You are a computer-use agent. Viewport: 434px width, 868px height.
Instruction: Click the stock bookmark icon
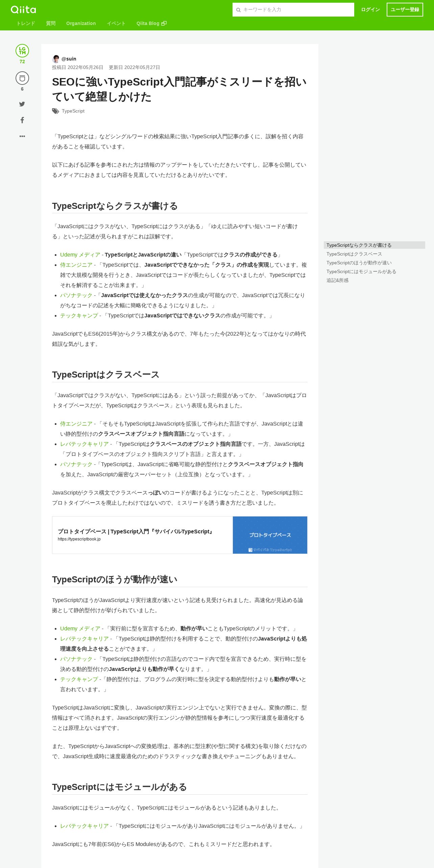pos(22,78)
